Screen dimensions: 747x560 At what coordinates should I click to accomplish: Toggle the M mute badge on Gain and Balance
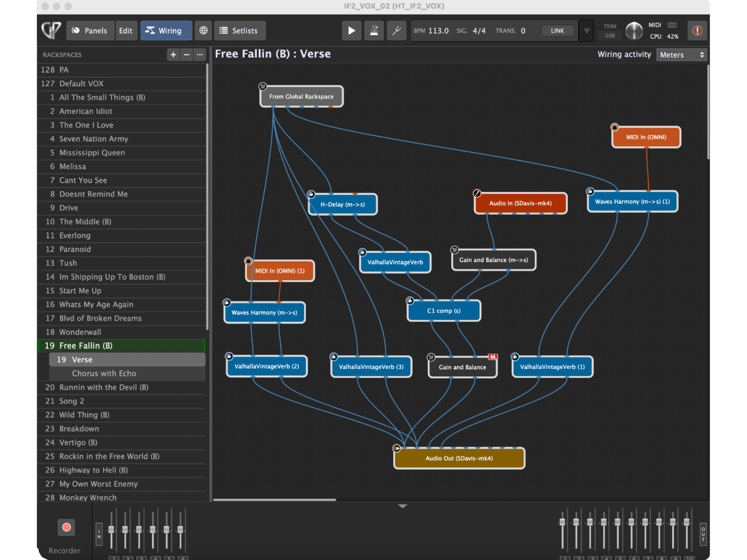pos(493,357)
